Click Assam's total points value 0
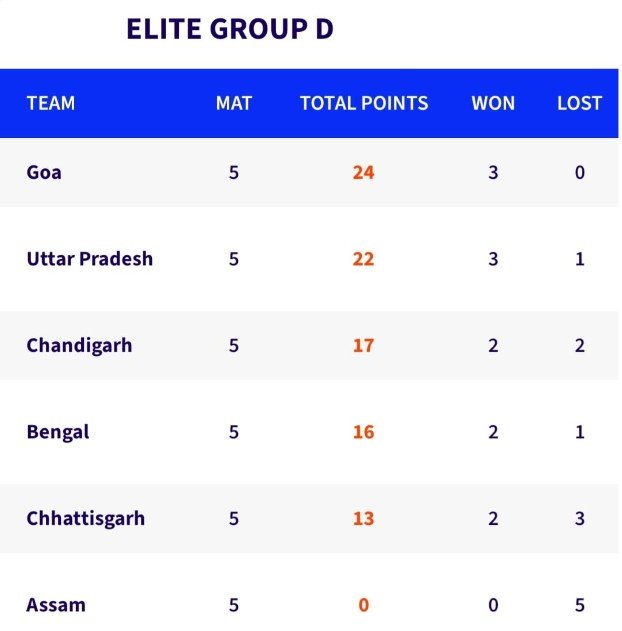 (x=363, y=605)
